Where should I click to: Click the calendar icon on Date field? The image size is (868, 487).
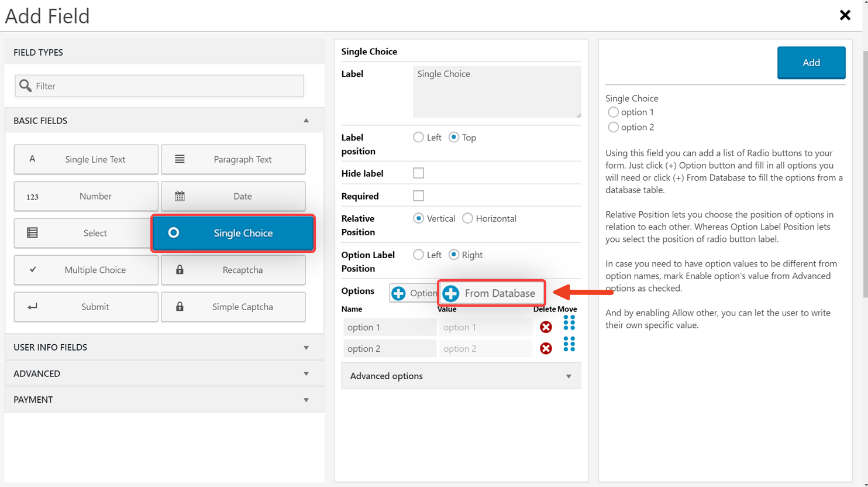pos(180,196)
